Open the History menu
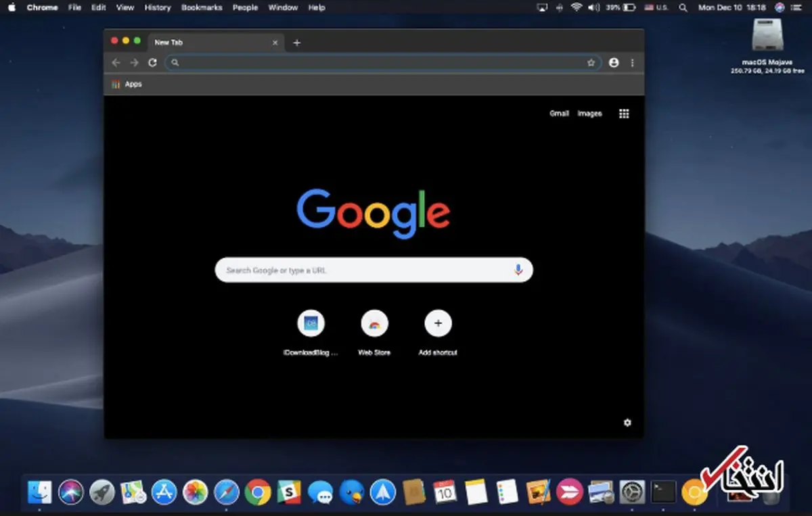The width and height of the screenshot is (812, 516). coord(158,7)
